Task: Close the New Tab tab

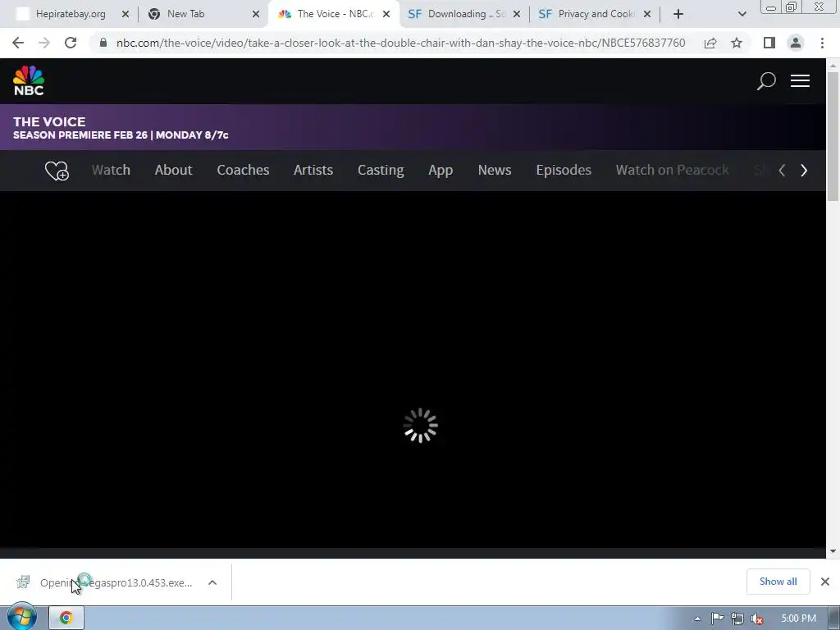Action: [256, 15]
